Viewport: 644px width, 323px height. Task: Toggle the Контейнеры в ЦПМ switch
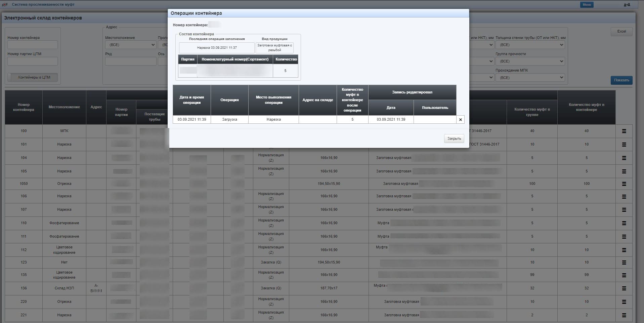point(33,78)
